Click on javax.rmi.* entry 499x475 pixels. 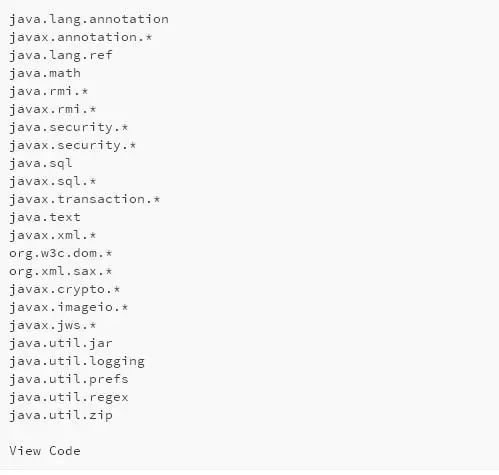click(53, 109)
